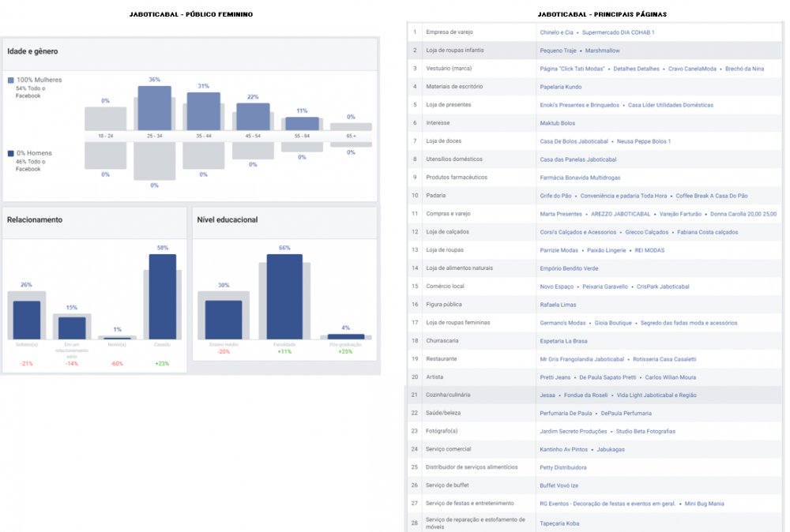Select the 36% bar for women 25 - 34

tap(154, 108)
